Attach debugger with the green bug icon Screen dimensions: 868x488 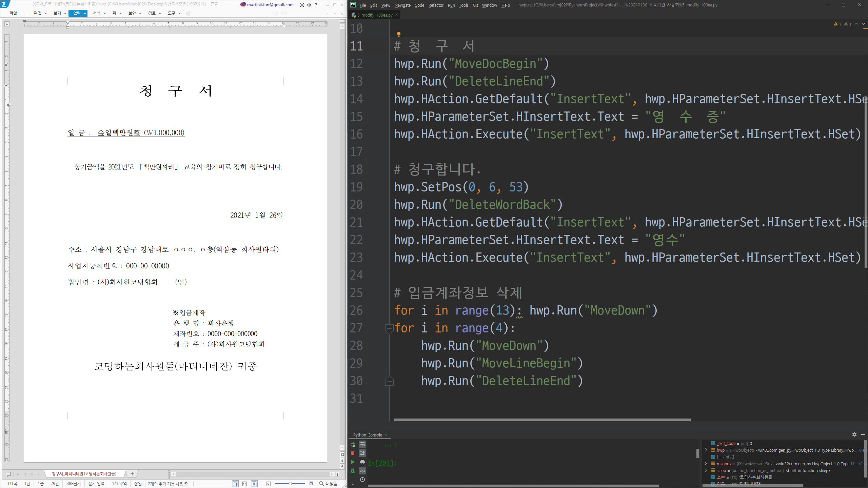353,471
